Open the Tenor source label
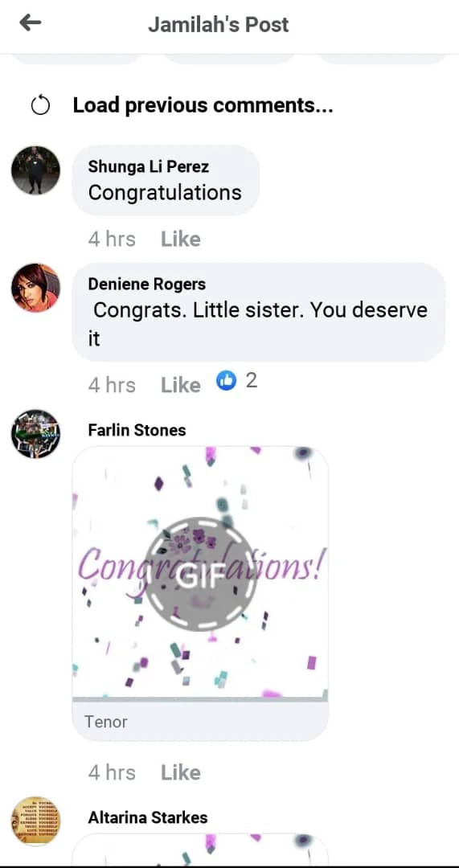The image size is (459, 868). tap(106, 722)
